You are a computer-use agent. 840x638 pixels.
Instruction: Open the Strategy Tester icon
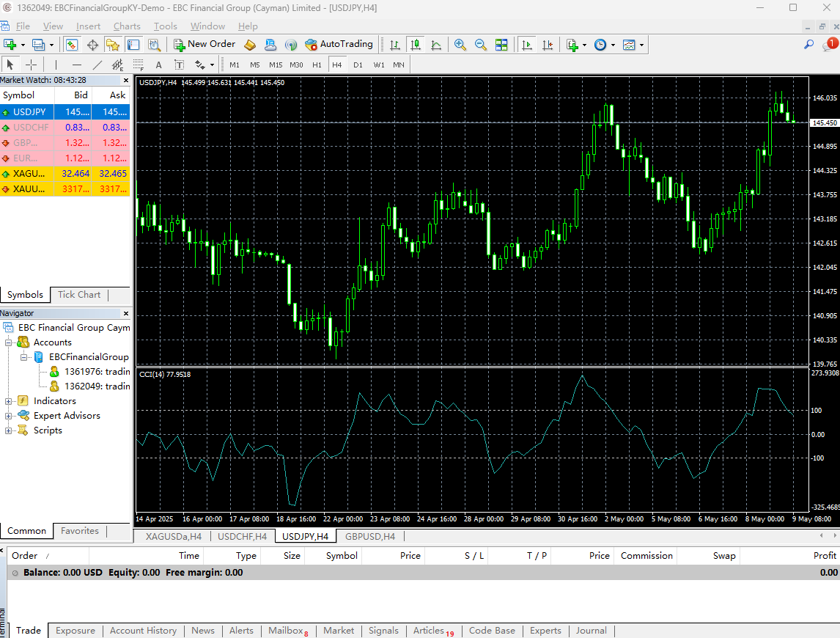pos(154,45)
